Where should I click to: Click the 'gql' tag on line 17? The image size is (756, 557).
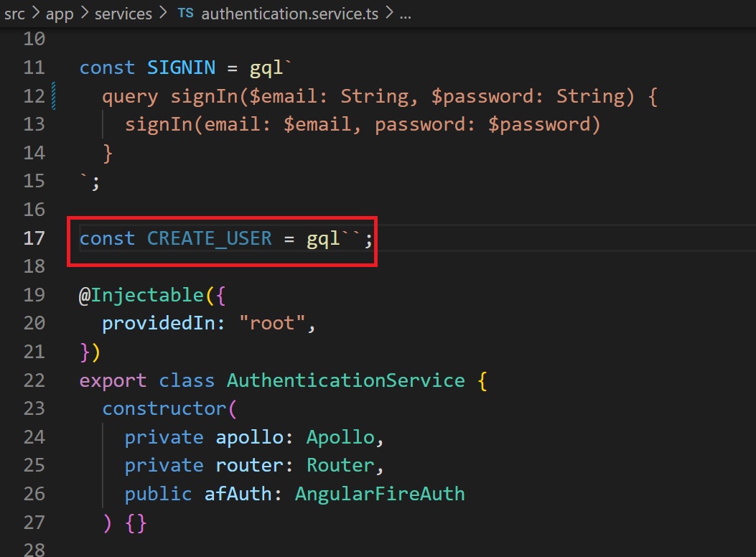323,240
